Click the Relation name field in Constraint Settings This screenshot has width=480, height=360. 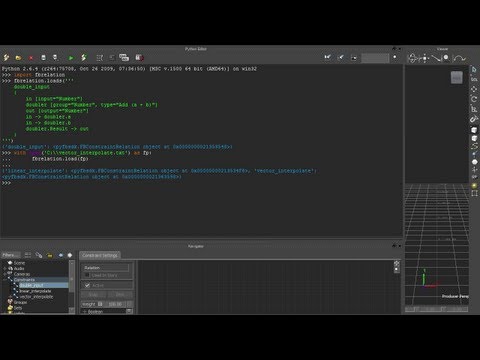(106, 268)
